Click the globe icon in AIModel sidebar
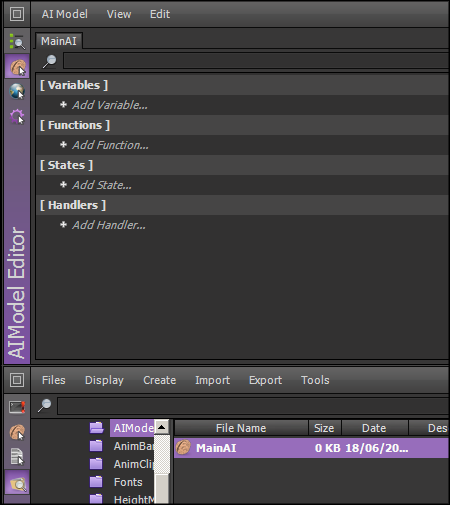 click(17, 91)
